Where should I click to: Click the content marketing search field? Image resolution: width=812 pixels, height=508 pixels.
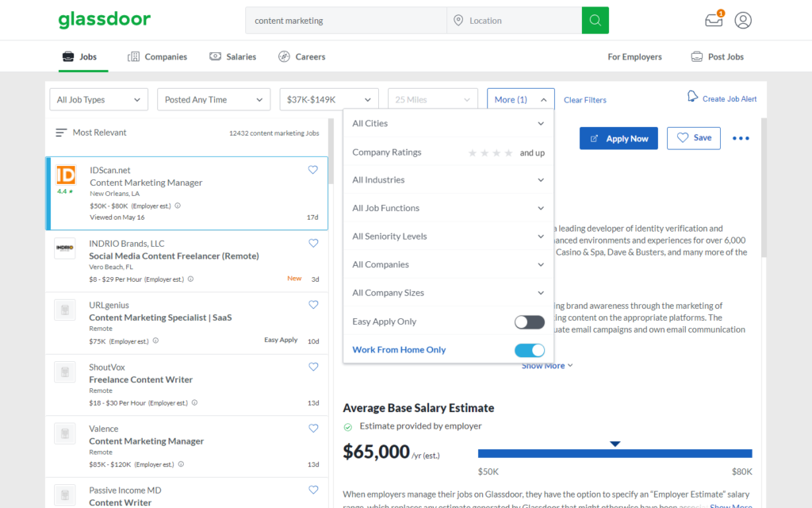pos(346,20)
